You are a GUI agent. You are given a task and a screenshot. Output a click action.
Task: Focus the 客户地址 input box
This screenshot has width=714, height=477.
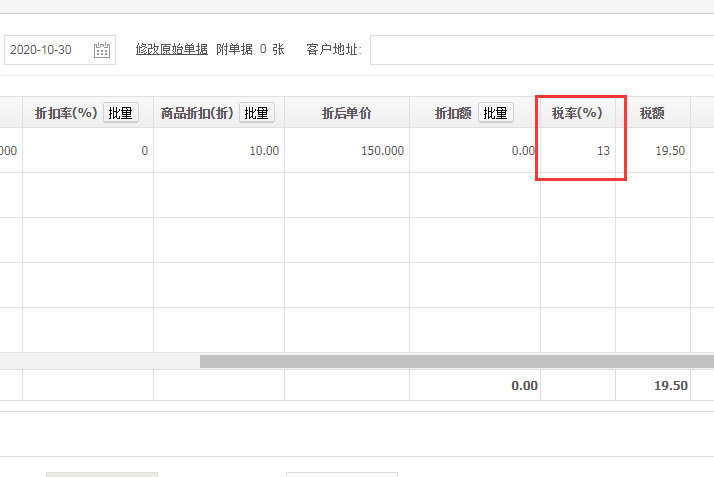click(x=540, y=50)
